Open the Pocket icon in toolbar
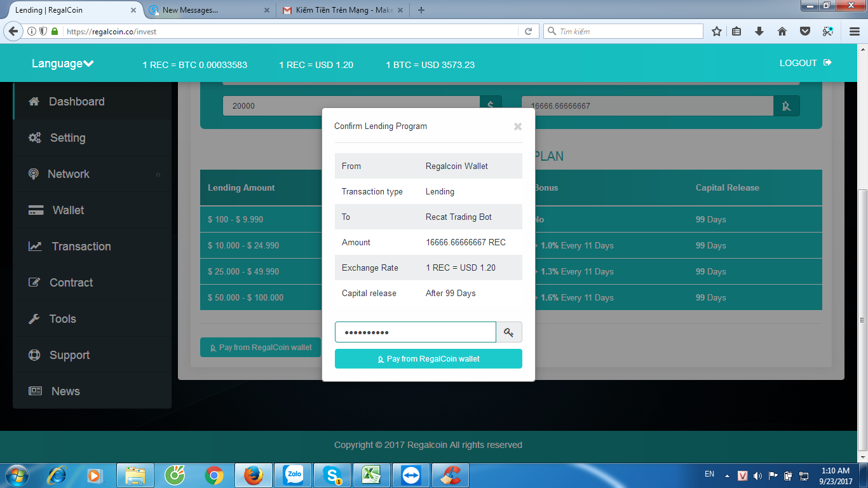This screenshot has width=868, height=488. 804,31
